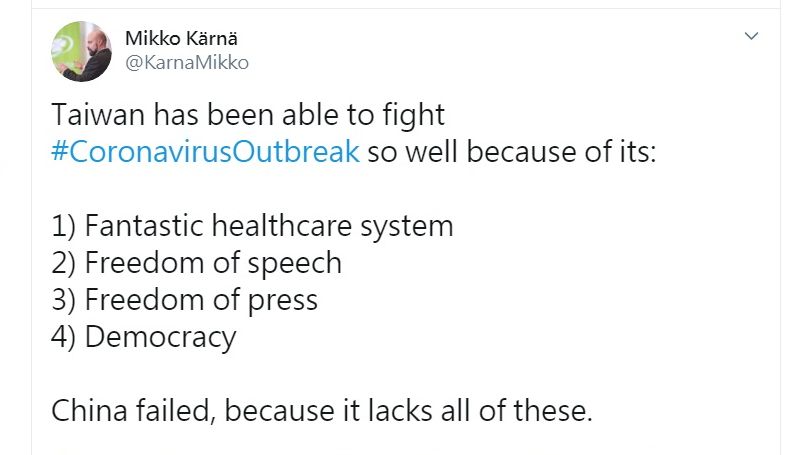
Task: Click the phrase "so well because of its:"
Action: (x=512, y=155)
